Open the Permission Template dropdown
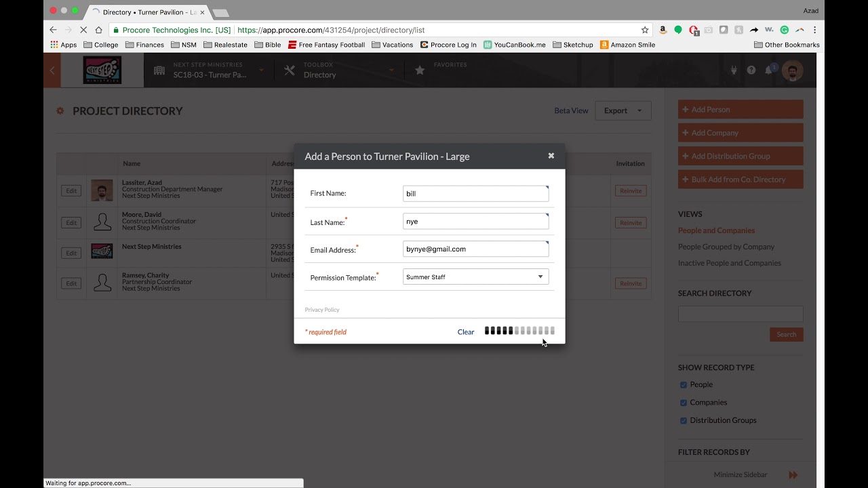The image size is (868, 488). click(x=475, y=277)
